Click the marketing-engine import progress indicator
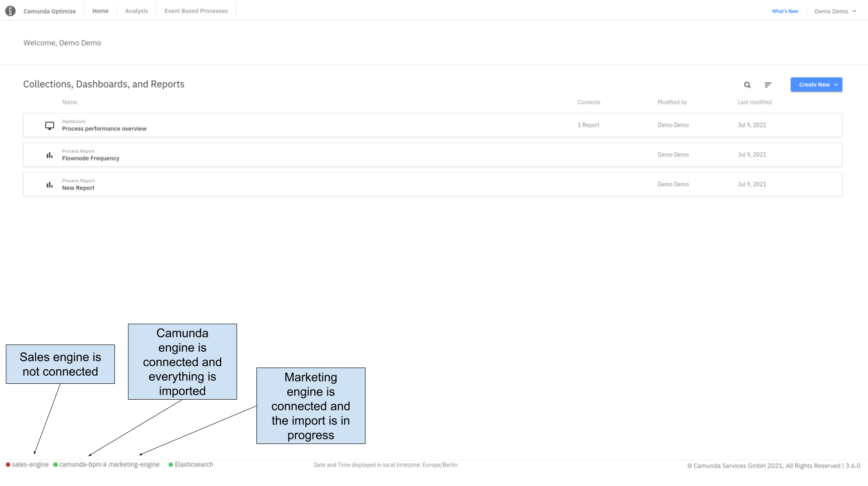 point(104,464)
